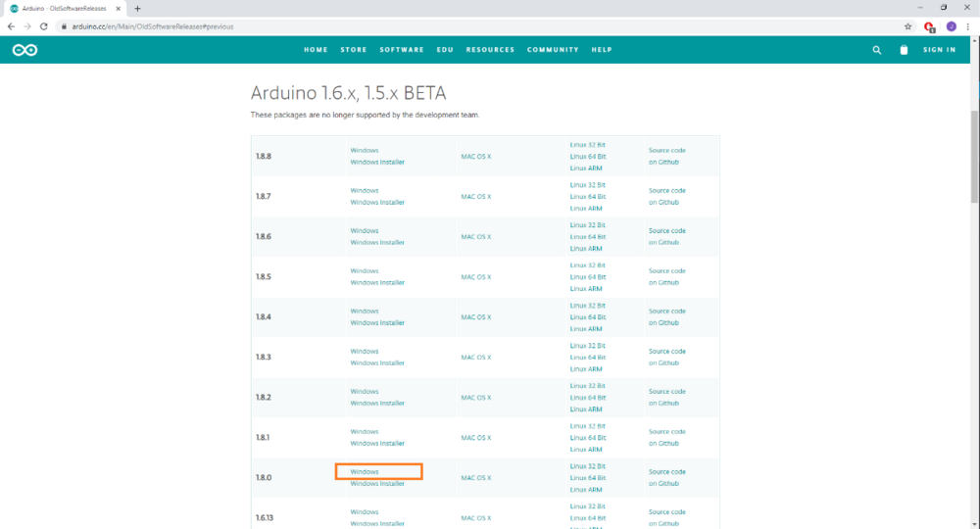The image size is (980, 529).
Task: Download Linux 64 Bit for version 1.8.1
Action: pos(587,438)
